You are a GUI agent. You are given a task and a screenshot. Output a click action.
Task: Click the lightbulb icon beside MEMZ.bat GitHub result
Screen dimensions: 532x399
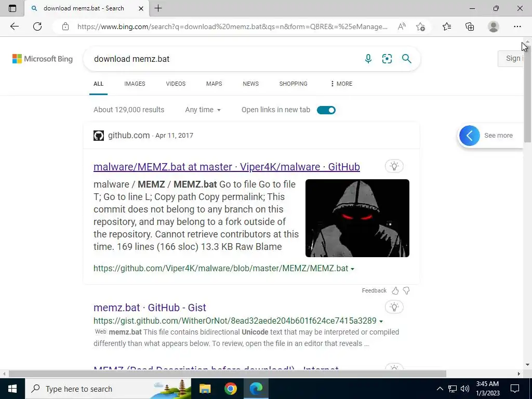tap(394, 166)
